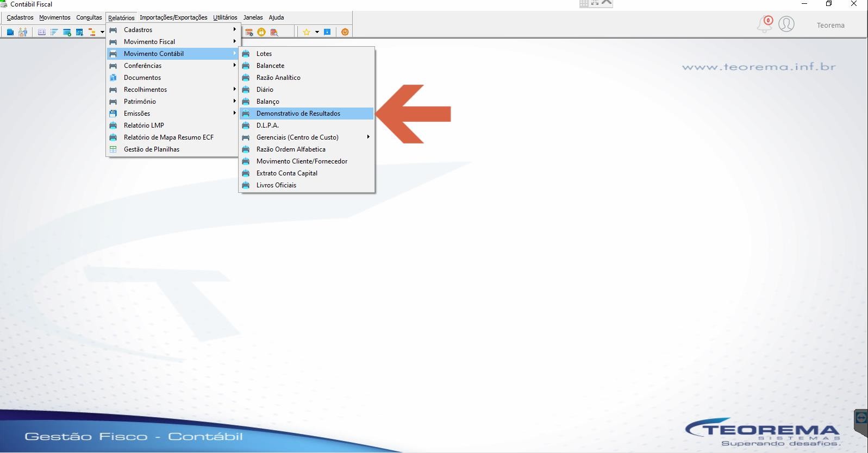Open the Utilitários menu

pyautogui.click(x=225, y=17)
